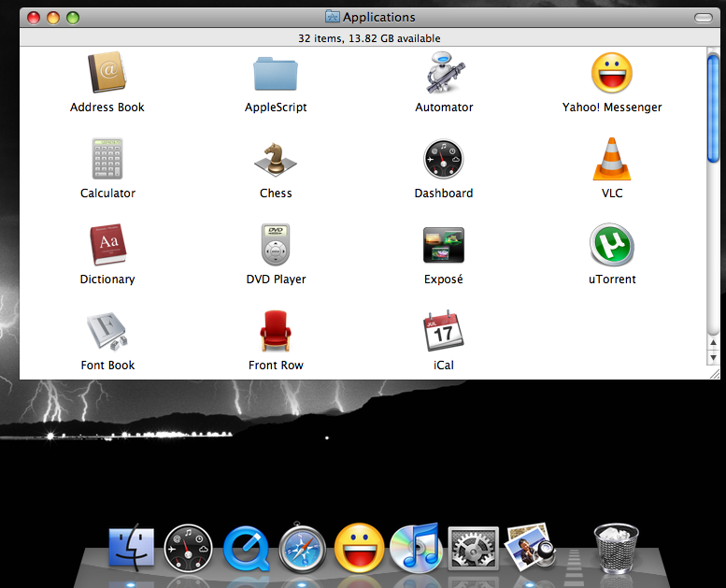726x588 pixels.
Task: Click the "Automator" label text
Action: (444, 107)
